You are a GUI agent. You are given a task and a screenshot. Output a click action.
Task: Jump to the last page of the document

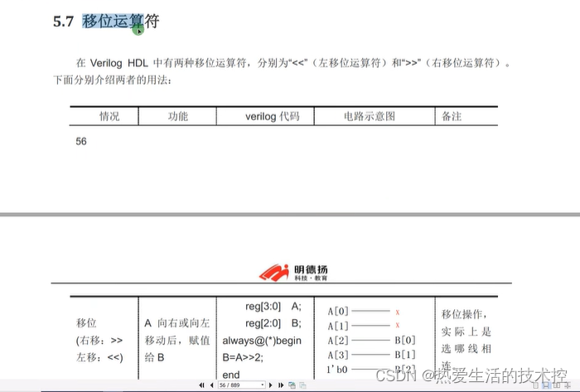click(x=282, y=385)
